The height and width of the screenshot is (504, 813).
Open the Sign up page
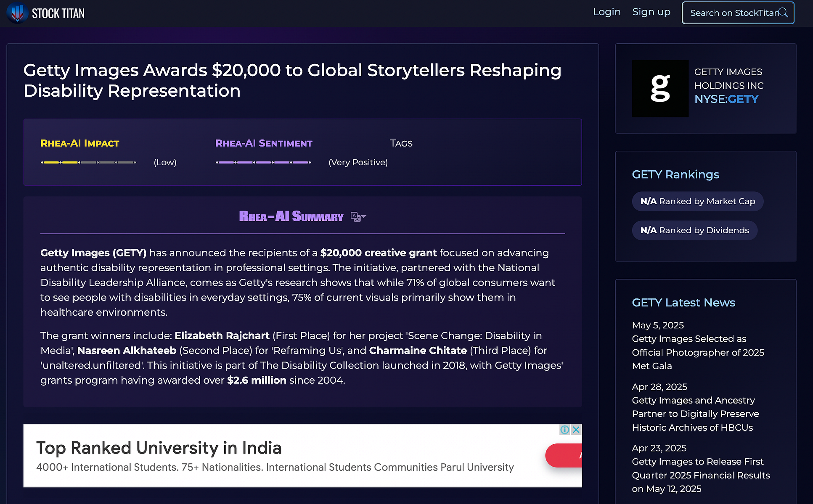651,12
